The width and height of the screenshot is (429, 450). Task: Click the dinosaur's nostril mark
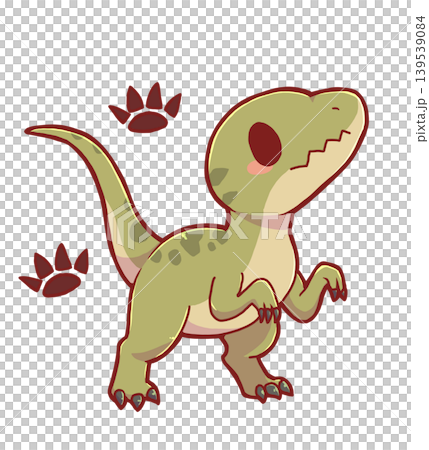click(336, 109)
